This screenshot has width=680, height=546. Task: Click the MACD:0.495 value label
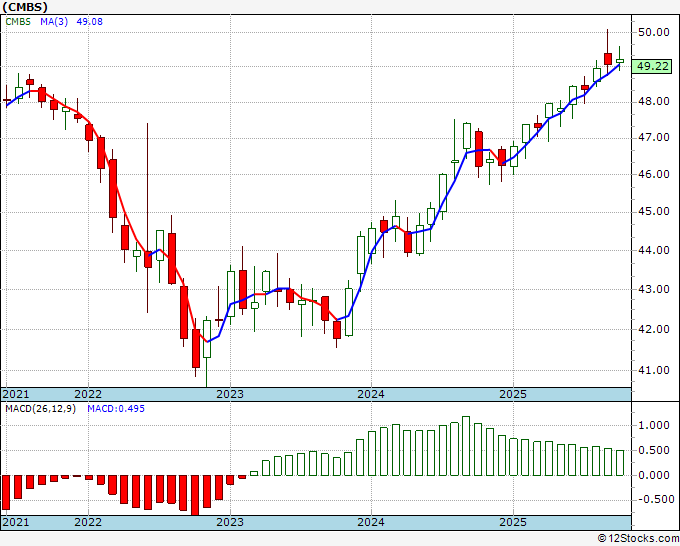[x=116, y=409]
